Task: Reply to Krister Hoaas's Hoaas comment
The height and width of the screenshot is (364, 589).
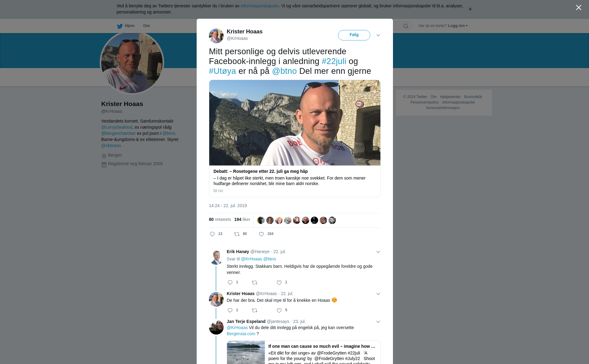Action: coord(230,310)
